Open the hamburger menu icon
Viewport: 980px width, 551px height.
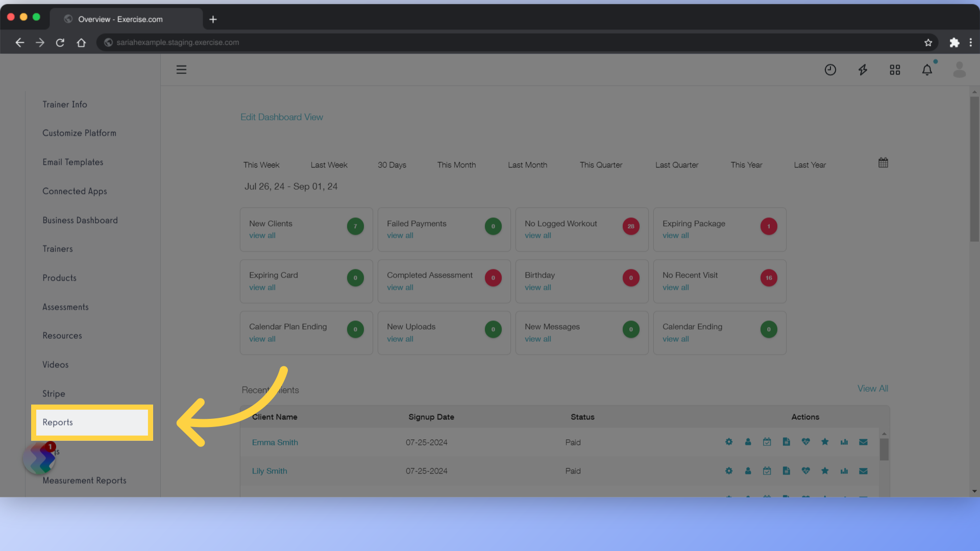click(181, 69)
